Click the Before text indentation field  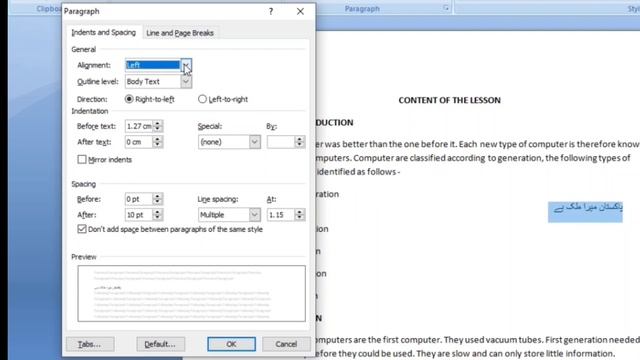click(x=139, y=126)
